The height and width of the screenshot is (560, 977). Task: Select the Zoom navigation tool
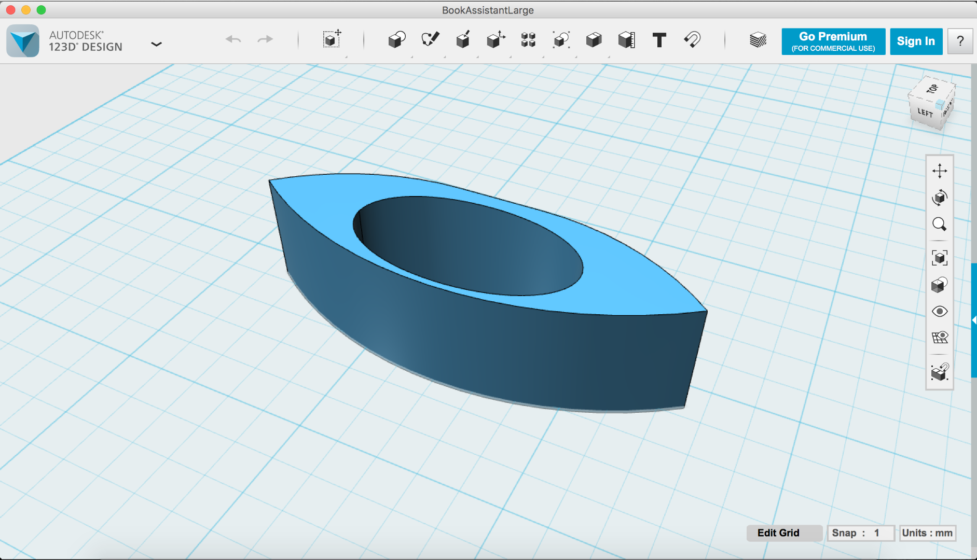pos(940,225)
